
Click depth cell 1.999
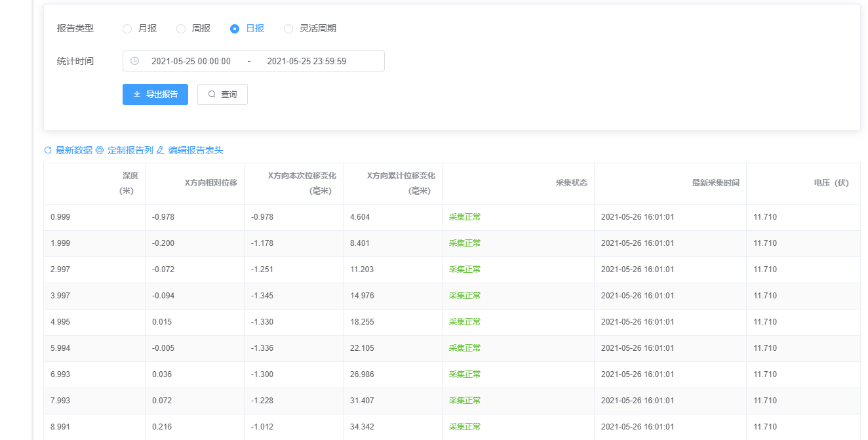point(60,243)
